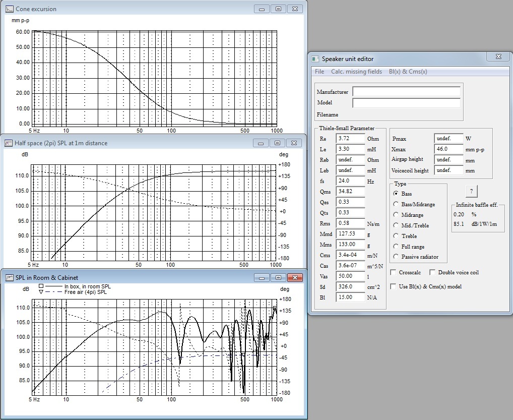Click the Speaker unit editor title icon
The width and height of the screenshot is (513, 420).
point(315,59)
